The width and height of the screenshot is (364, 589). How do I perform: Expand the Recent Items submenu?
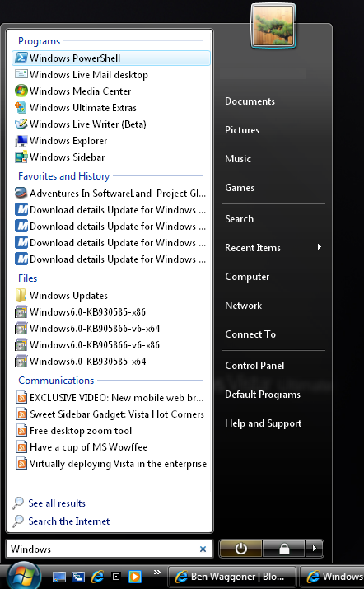[273, 248]
